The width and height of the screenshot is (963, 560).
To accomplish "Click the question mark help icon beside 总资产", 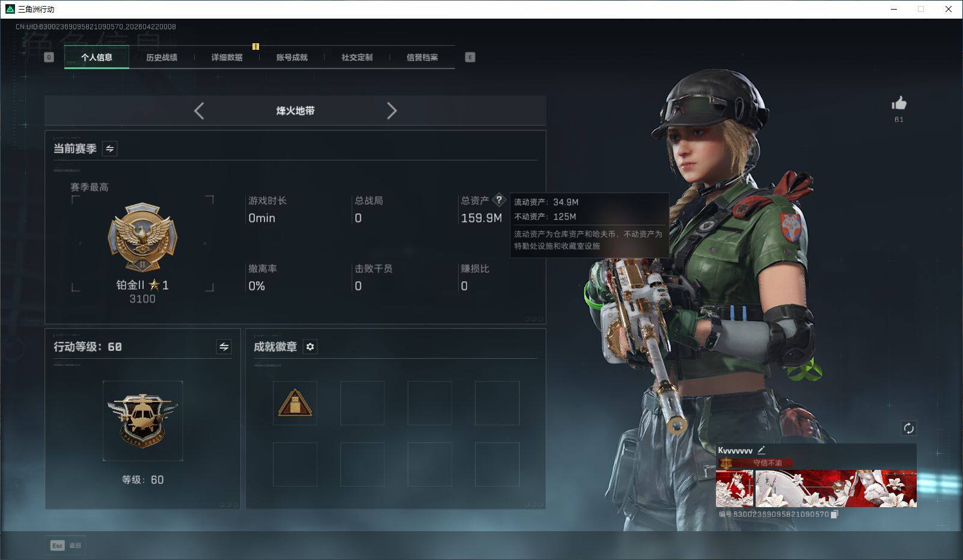I will click(500, 201).
